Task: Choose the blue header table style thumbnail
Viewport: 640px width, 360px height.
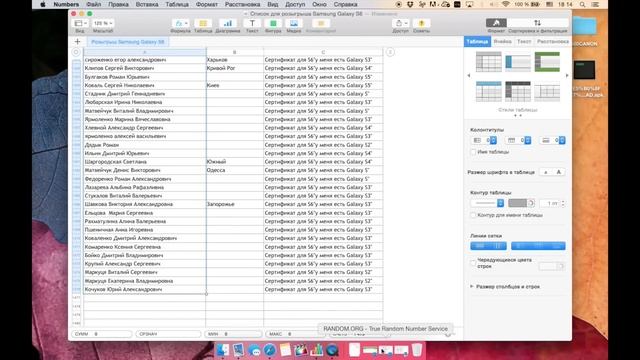Action: 489,91
